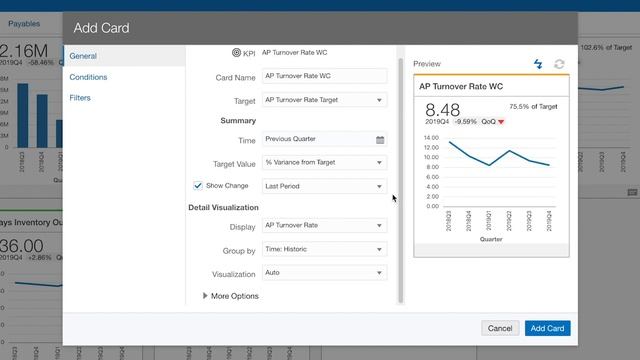Image resolution: width=640 pixels, height=360 pixels.
Task: Click the QoQ label in preview
Action: [488, 122]
